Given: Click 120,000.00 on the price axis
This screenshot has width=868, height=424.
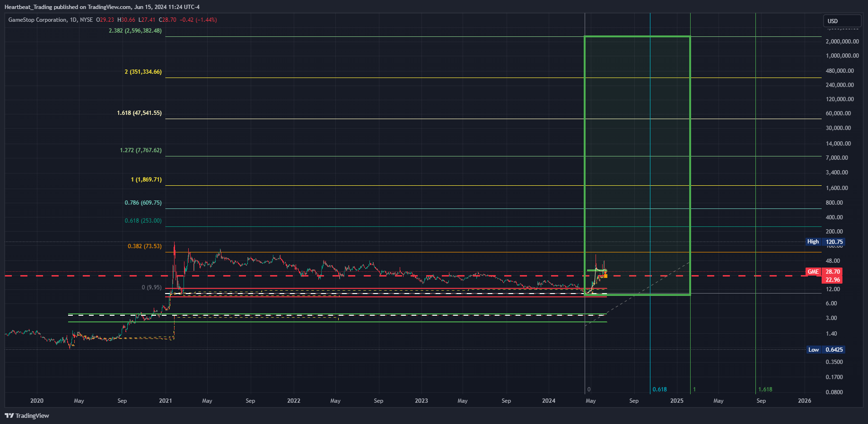Looking at the screenshot, I should coord(840,99).
